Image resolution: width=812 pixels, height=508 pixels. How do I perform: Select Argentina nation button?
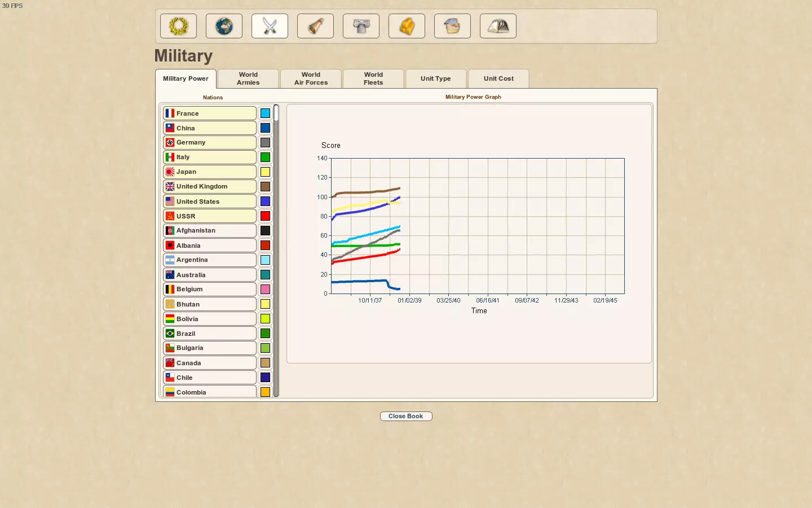tap(210, 260)
